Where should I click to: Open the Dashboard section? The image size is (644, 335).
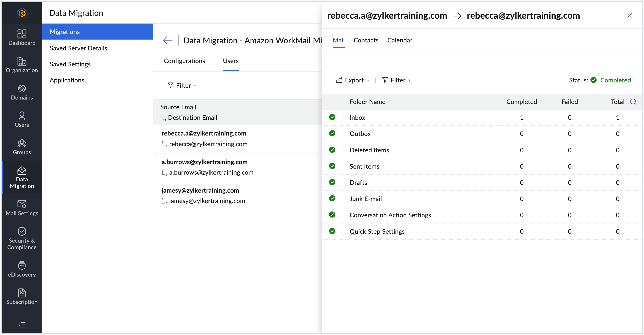click(x=22, y=37)
